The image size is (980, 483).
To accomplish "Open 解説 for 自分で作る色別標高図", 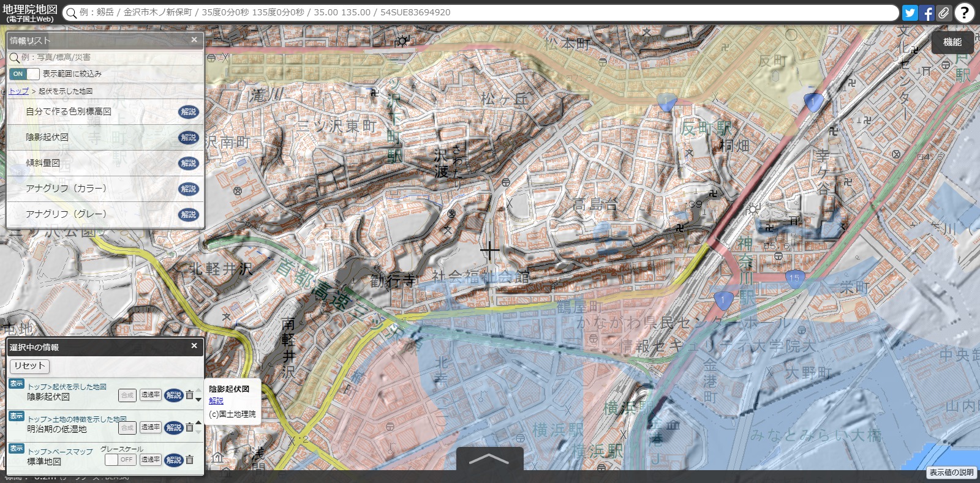I will point(189,111).
